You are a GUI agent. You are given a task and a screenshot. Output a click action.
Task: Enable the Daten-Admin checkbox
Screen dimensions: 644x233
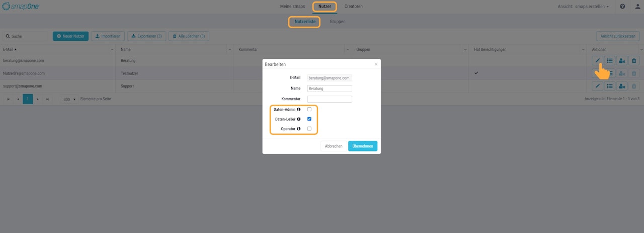tap(309, 109)
